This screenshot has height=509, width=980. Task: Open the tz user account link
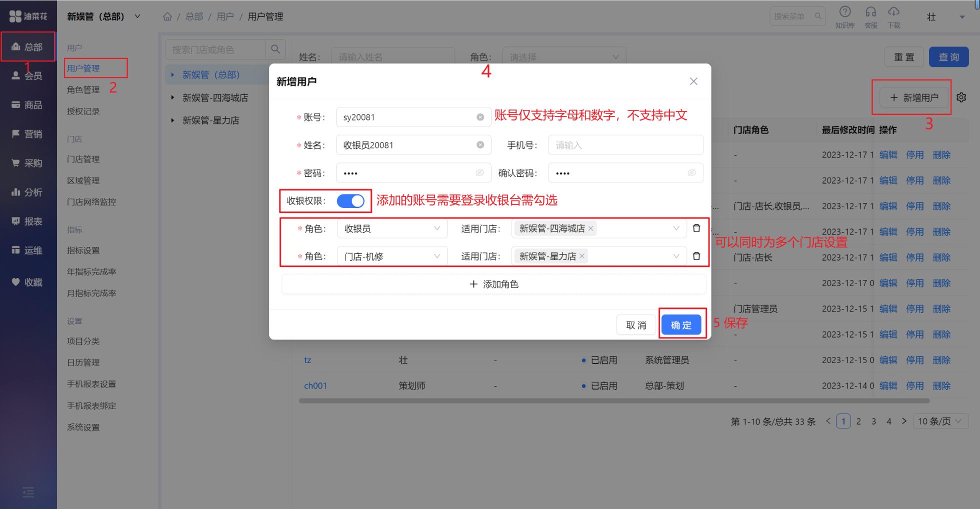[307, 360]
